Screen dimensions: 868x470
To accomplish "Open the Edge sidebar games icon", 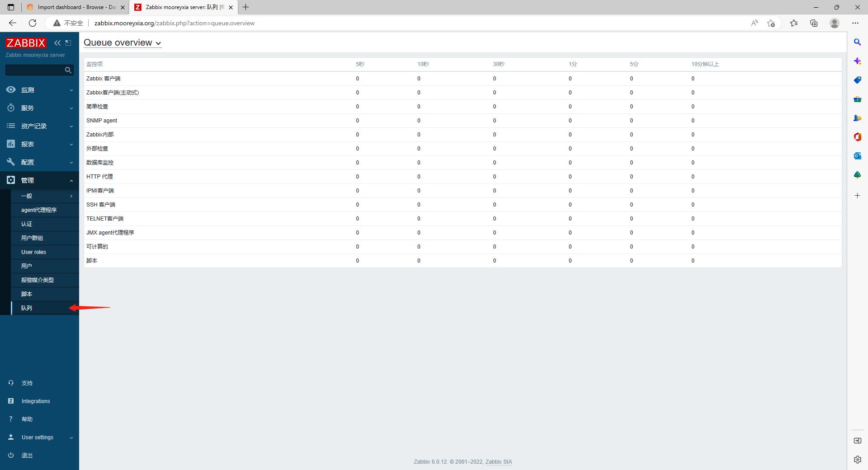I will point(857,118).
